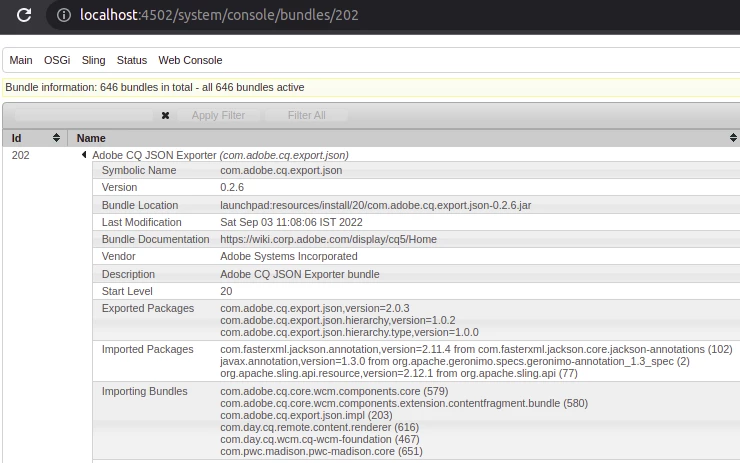Viewport: 740px width, 463px height.
Task: Click the Bundle Location label
Action: click(x=140, y=205)
